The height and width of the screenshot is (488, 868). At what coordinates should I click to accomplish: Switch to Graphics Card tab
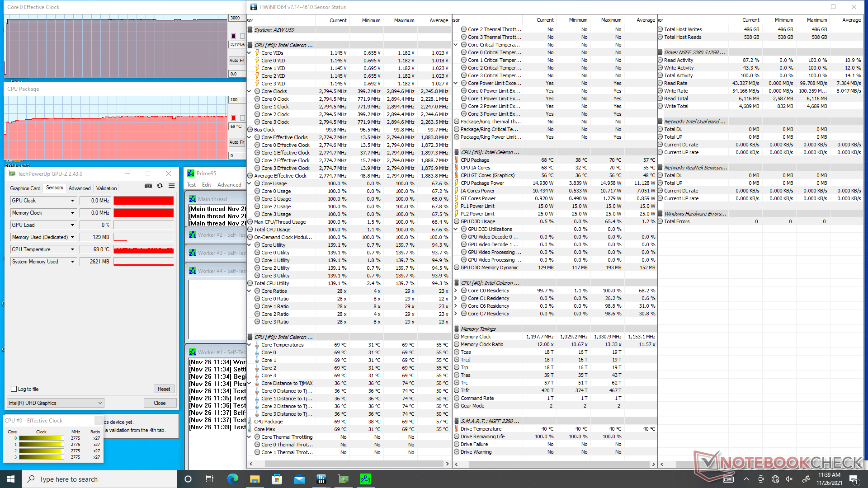click(25, 188)
